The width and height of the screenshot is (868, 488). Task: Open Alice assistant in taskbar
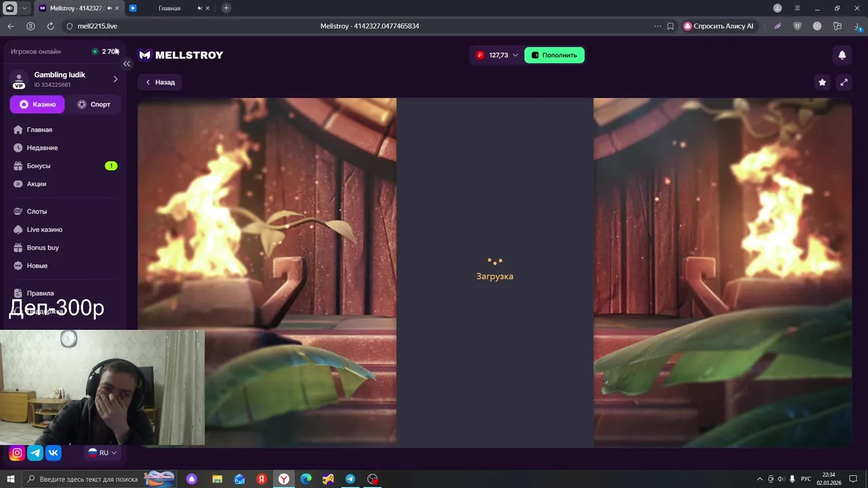coord(192,479)
